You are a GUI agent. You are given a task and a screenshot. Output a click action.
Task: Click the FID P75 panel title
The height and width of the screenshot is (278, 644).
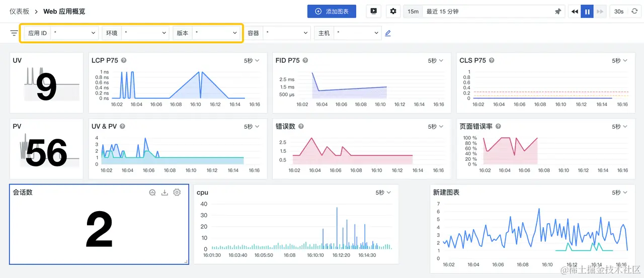287,60
